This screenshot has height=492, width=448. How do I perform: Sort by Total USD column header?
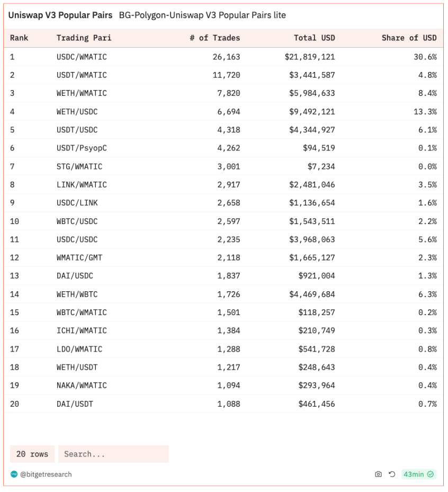[314, 38]
